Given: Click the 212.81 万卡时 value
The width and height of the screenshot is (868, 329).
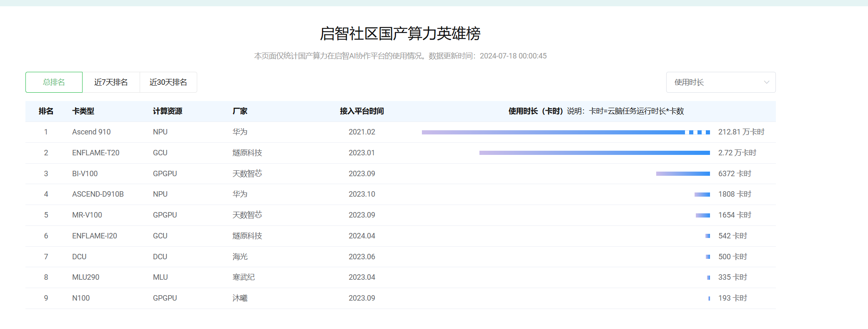Looking at the screenshot, I should pyautogui.click(x=741, y=132).
